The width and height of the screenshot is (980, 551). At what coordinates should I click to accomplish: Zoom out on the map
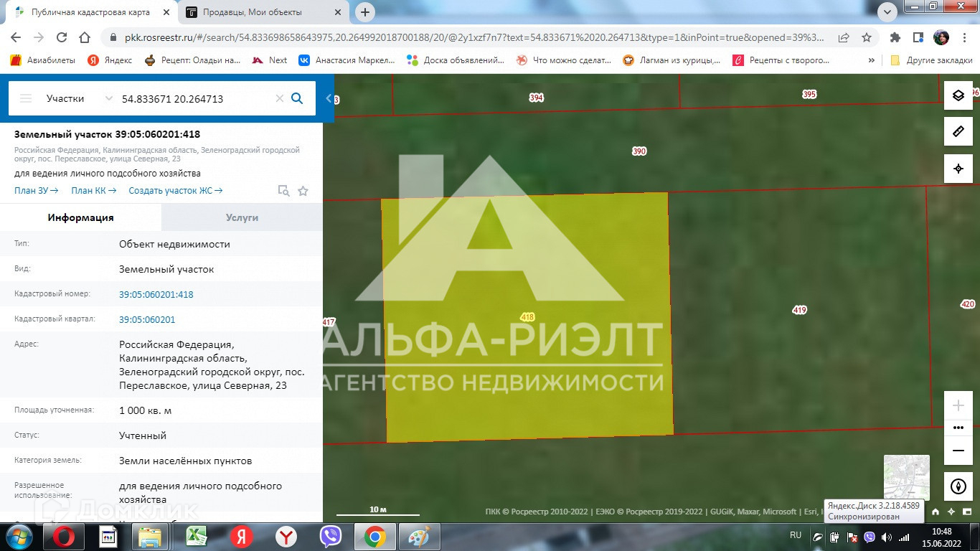pos(958,451)
